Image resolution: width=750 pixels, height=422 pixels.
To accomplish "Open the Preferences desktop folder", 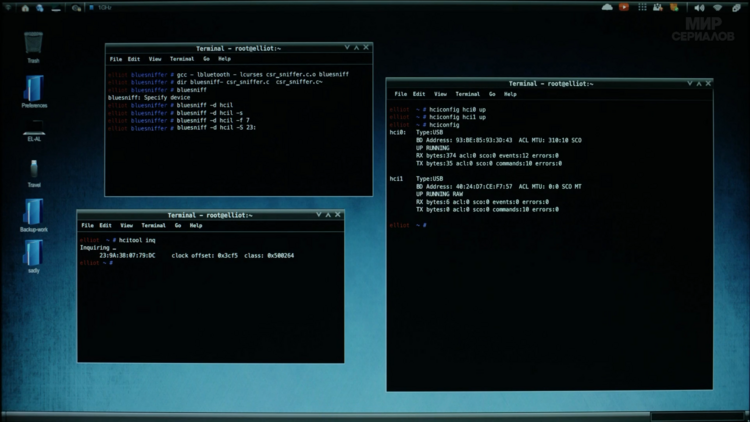I will [33, 91].
